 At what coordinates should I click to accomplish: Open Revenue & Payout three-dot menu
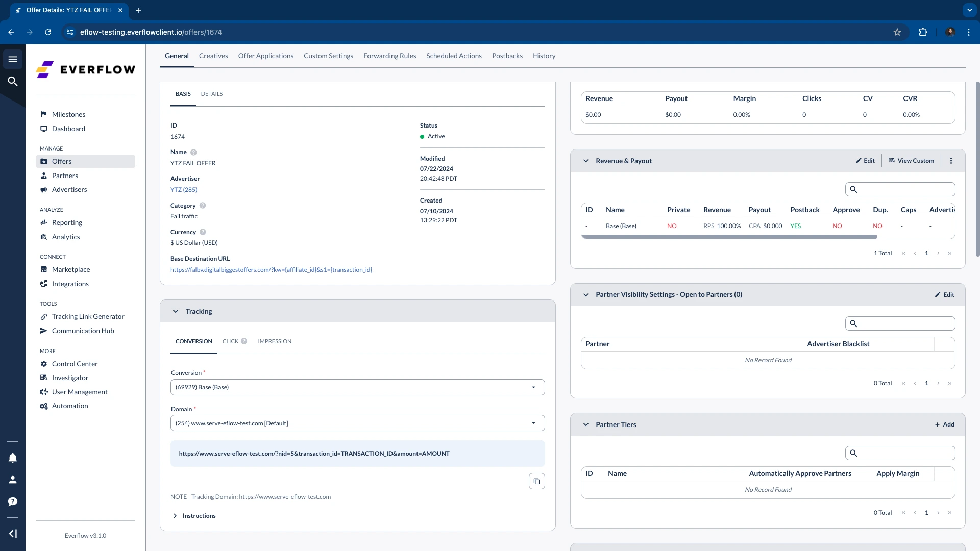[951, 161]
